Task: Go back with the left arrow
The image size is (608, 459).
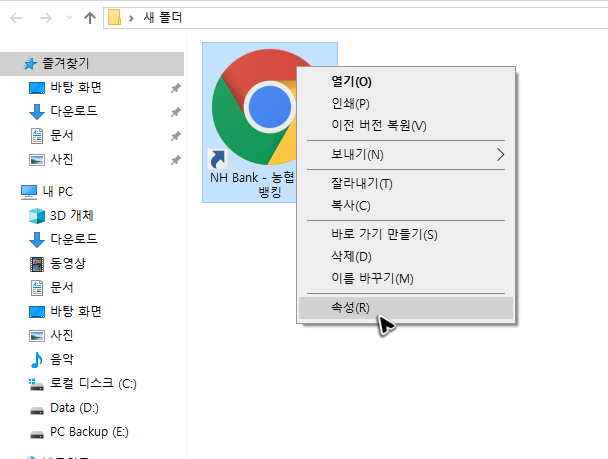Action: [16, 18]
